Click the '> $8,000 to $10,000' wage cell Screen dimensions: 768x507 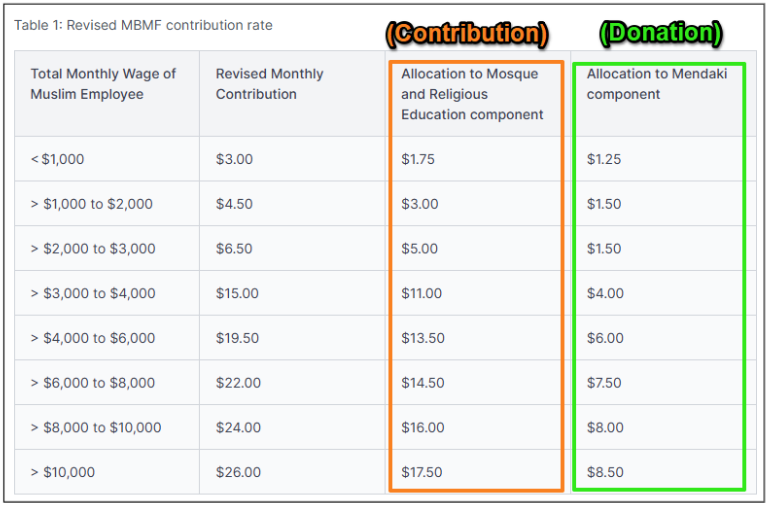[95, 427]
